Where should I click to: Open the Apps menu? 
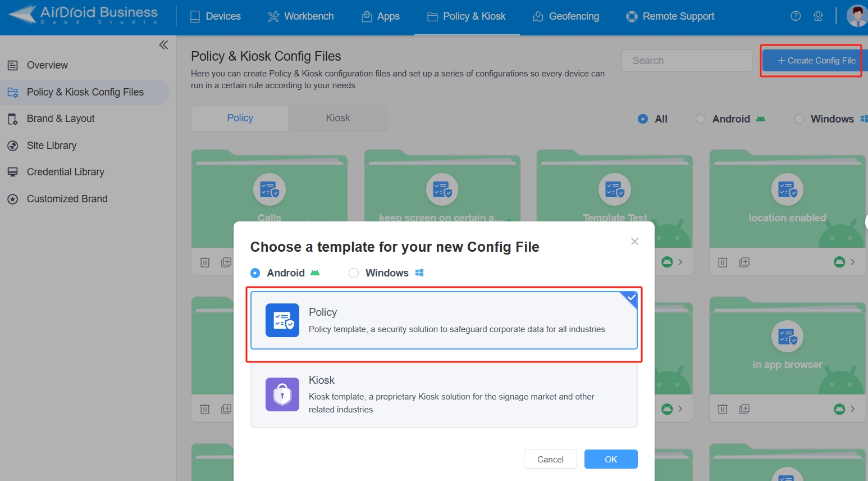point(381,17)
